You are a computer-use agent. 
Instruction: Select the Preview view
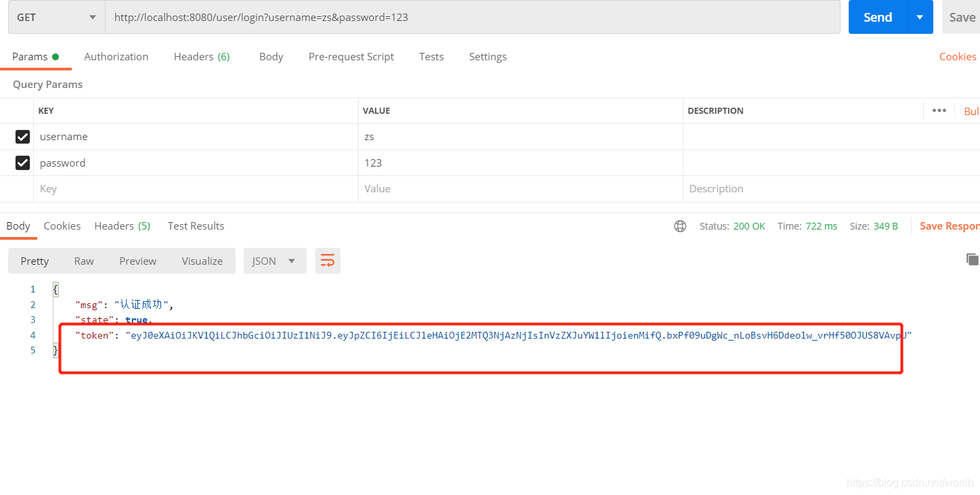click(x=137, y=261)
